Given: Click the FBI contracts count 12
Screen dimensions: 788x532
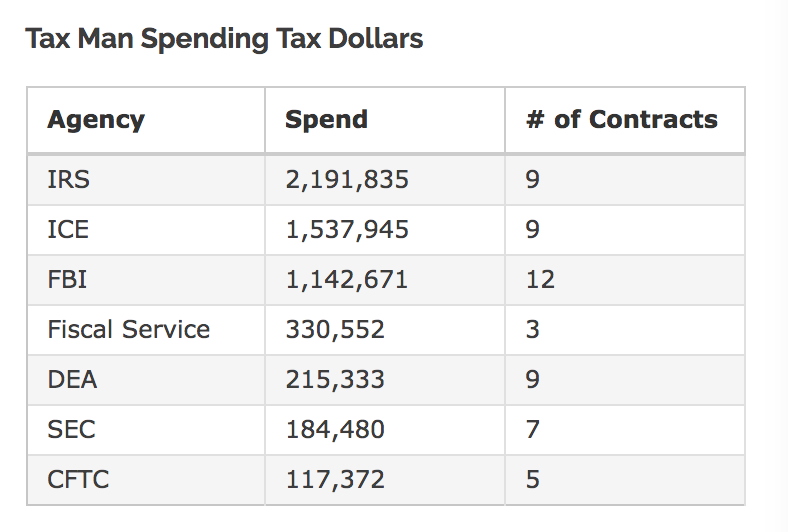Looking at the screenshot, I should 540,280.
